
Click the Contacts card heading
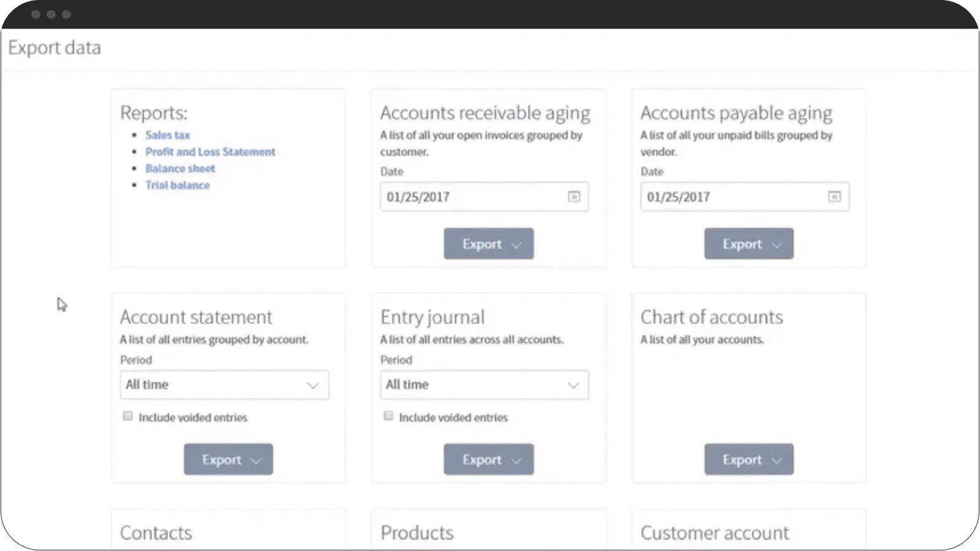156,533
